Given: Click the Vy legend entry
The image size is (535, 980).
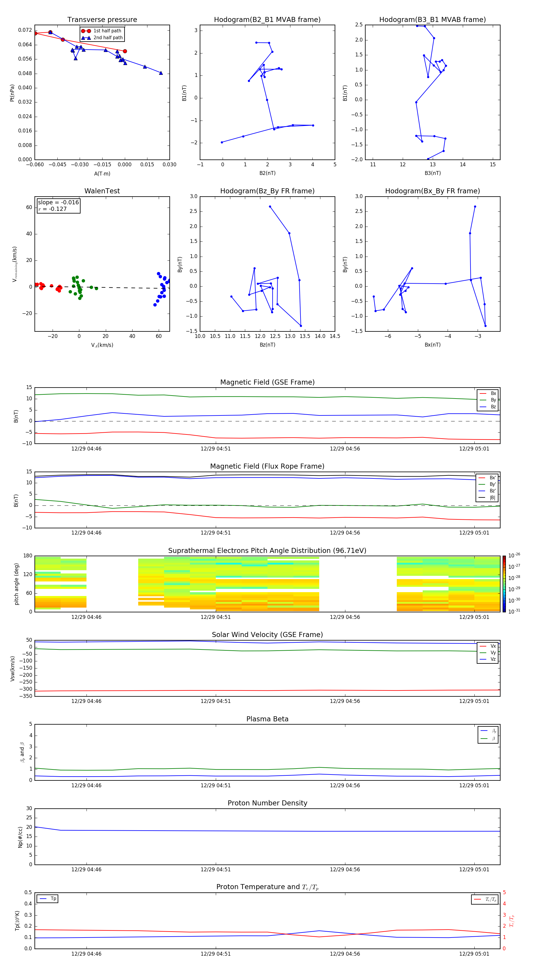Looking at the screenshot, I should (x=488, y=653).
